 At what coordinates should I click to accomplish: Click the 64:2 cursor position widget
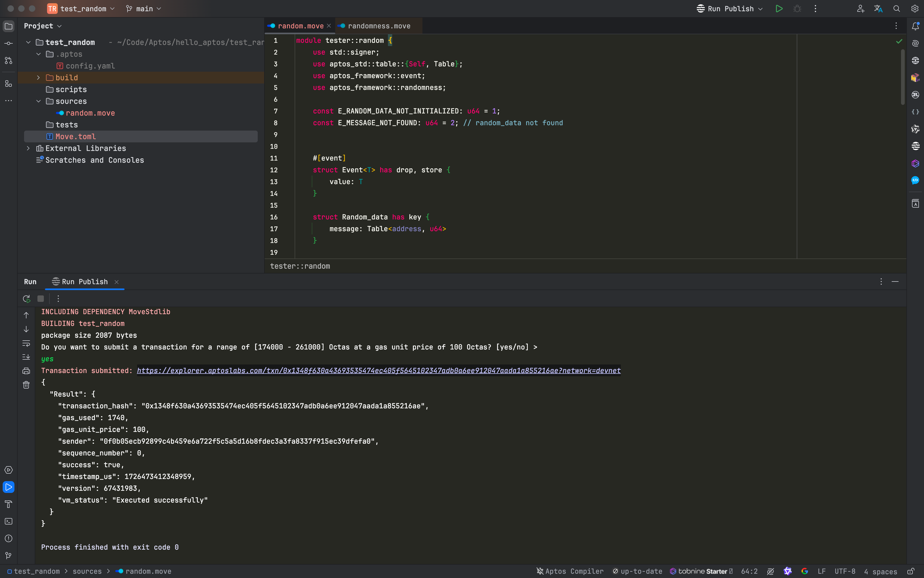(x=749, y=572)
